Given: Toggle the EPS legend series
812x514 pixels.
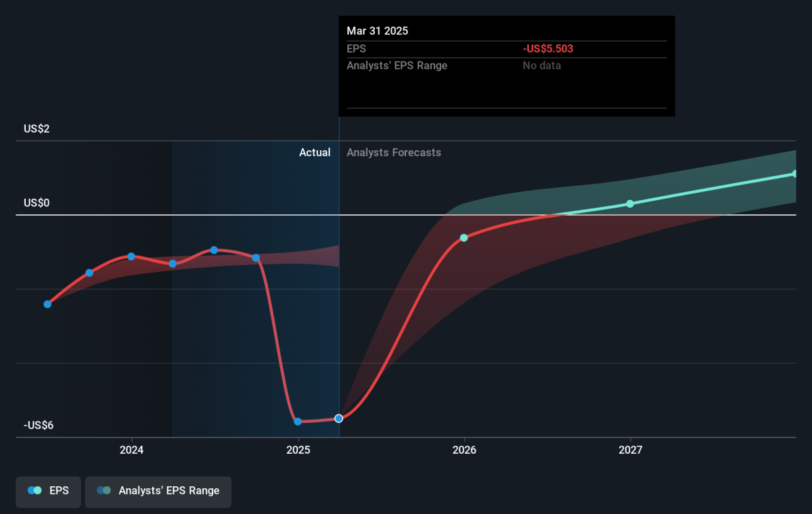Looking at the screenshot, I should pyautogui.click(x=48, y=492).
